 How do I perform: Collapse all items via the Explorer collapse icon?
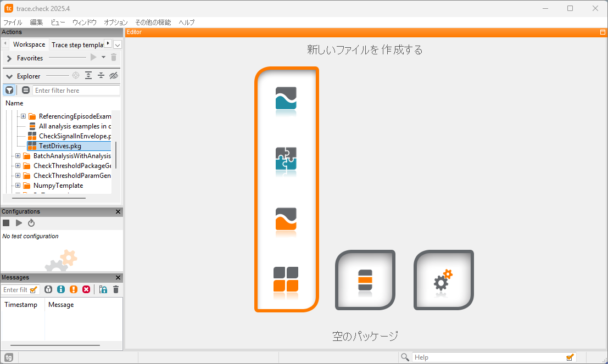coord(101,75)
